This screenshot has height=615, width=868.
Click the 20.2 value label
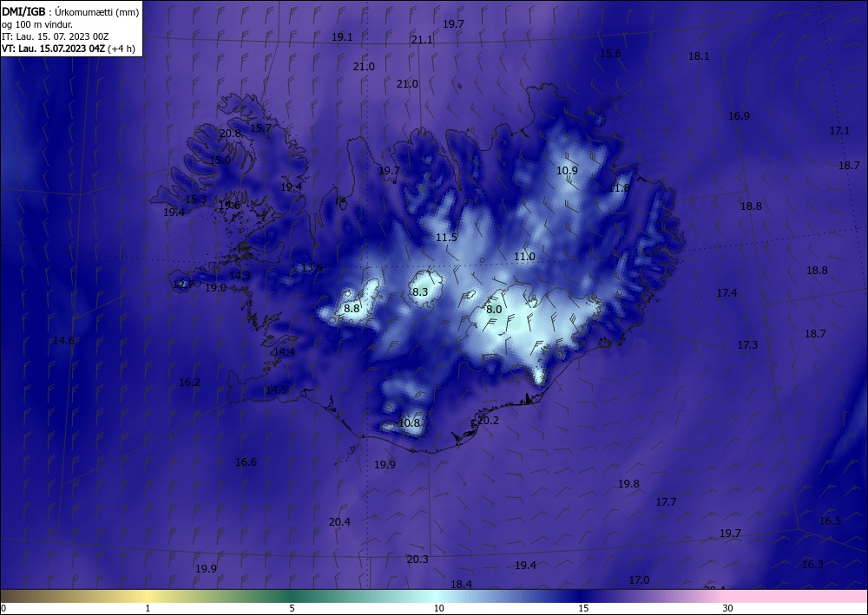click(488, 421)
